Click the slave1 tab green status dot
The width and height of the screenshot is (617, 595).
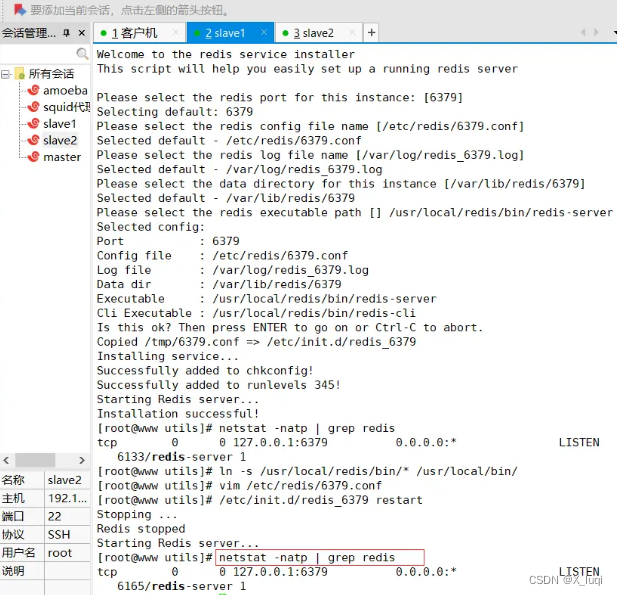[x=198, y=33]
